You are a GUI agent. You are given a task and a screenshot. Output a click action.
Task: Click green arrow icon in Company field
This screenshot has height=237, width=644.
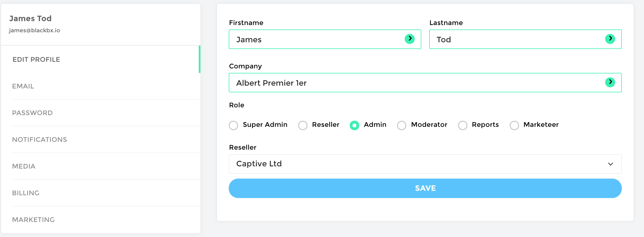610,82
